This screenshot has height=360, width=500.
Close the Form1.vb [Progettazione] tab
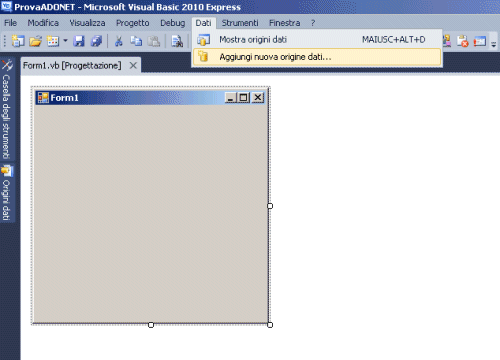pos(133,65)
